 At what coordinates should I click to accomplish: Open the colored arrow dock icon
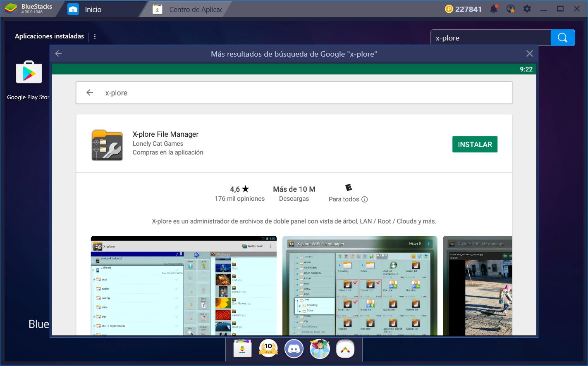click(345, 349)
